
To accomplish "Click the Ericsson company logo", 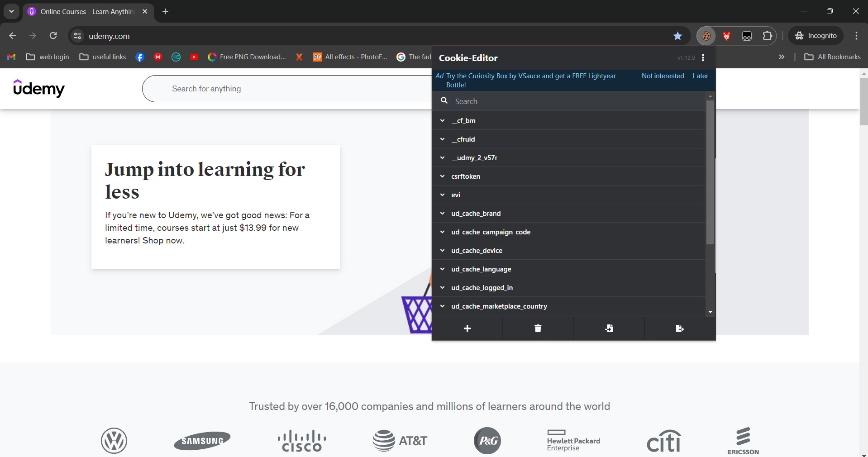I will coord(743,441).
